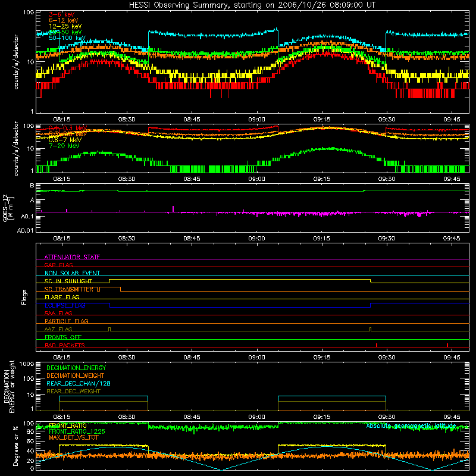Click the 'GOES-12 [W m-2]' axis title
The width and height of the screenshot is (476, 476).
[8, 208]
